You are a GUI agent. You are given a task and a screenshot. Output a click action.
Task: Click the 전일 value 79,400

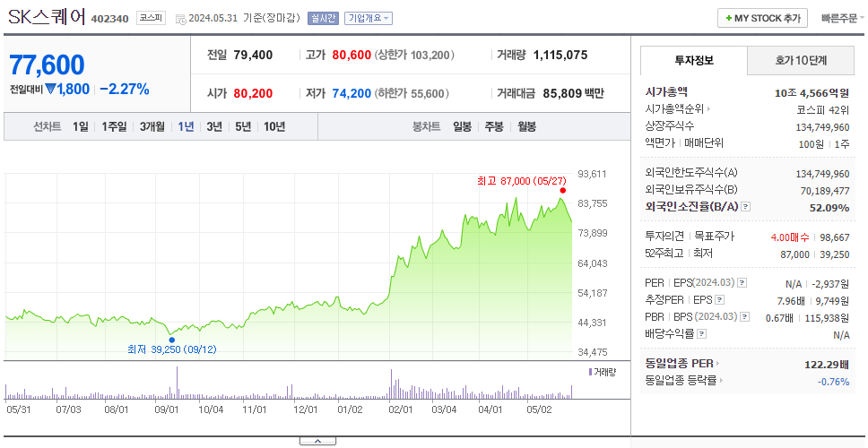click(x=253, y=55)
